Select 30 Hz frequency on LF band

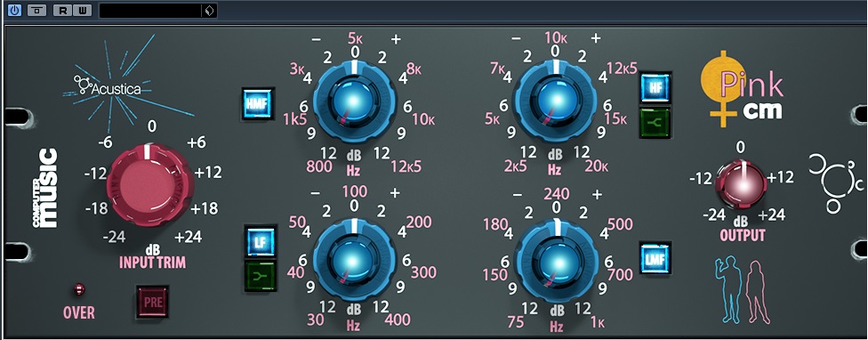(x=315, y=320)
